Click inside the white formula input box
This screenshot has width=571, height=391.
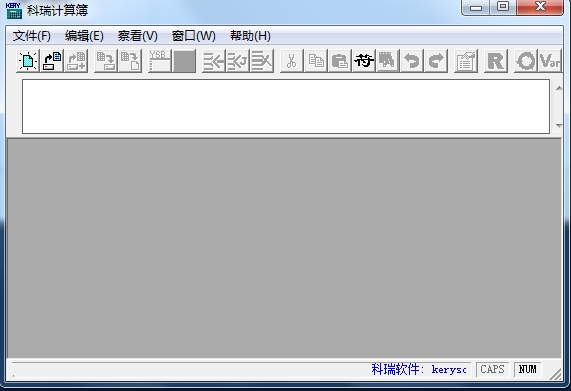pyautogui.click(x=286, y=106)
